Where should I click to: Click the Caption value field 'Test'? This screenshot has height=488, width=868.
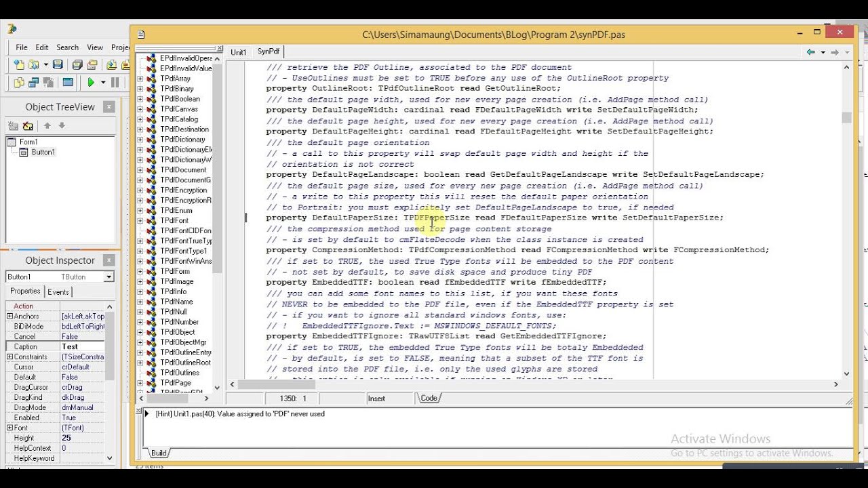coord(83,346)
